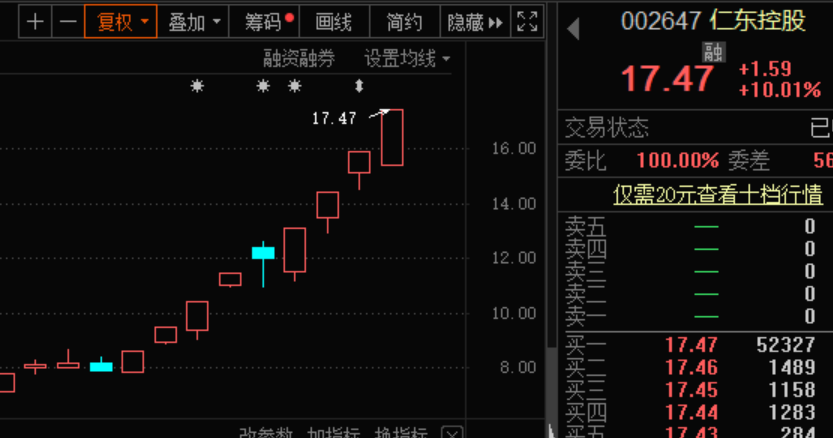Screen dimensions: 833x438
Task: Click 买一 volume 52327
Action: [786, 345]
